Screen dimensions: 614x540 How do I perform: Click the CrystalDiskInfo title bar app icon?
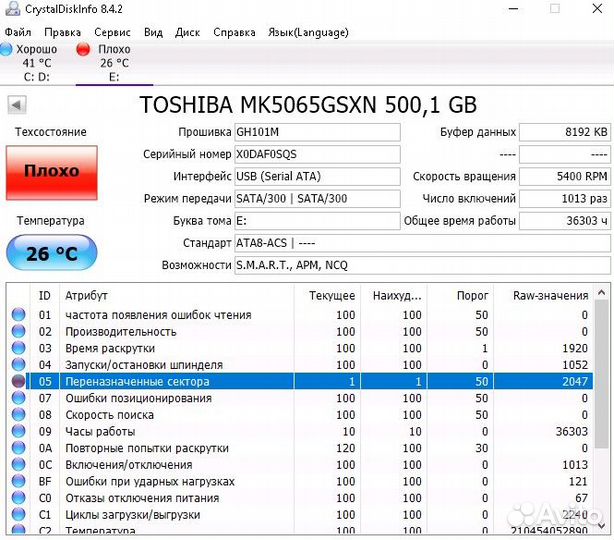[x=13, y=8]
